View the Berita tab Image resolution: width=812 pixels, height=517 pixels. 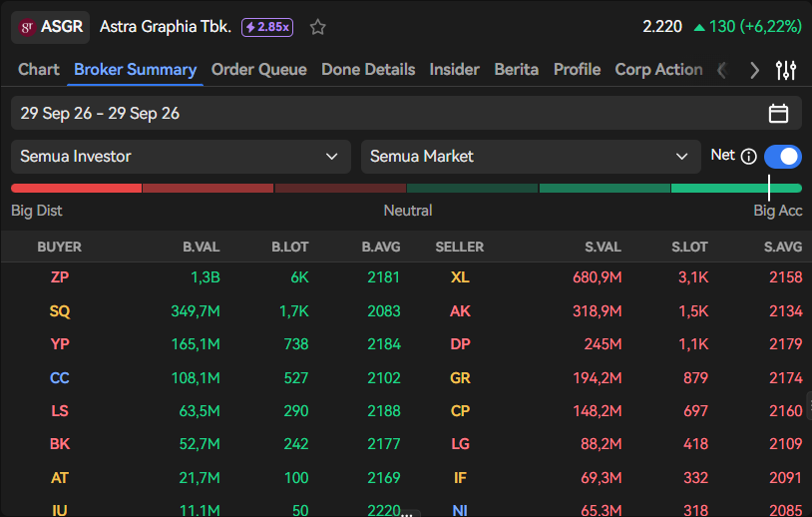coord(517,70)
